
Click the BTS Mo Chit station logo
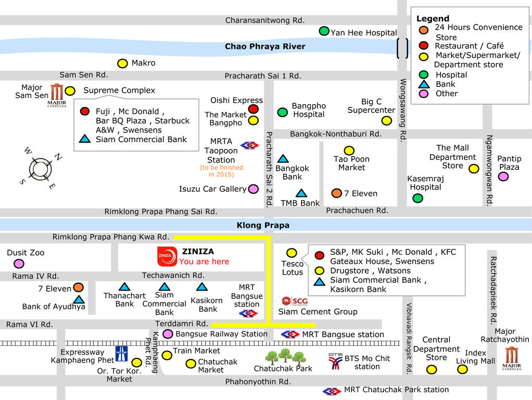click(x=336, y=361)
